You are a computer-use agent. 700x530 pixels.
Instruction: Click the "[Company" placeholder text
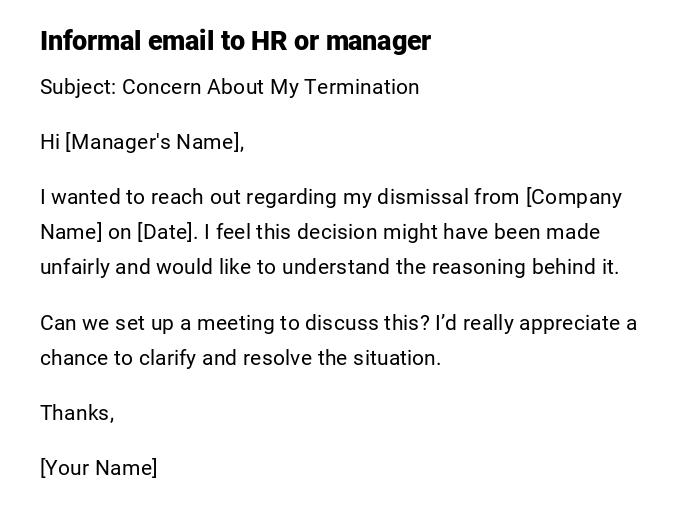click(x=574, y=197)
